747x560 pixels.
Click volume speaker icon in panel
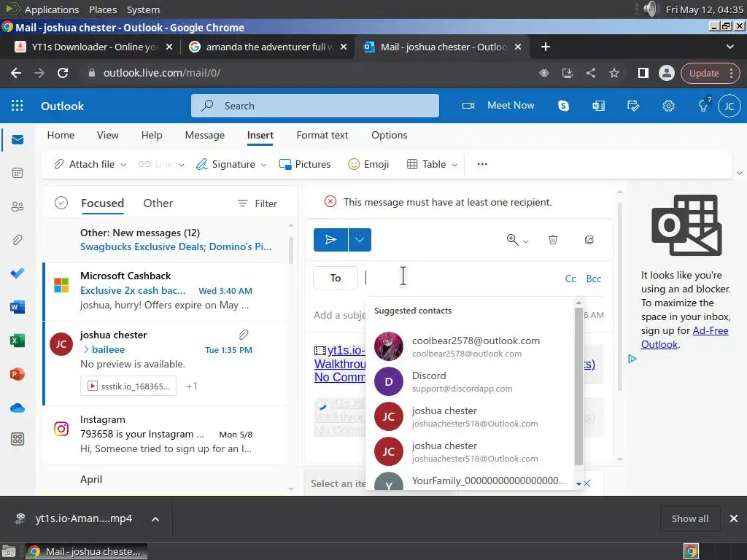point(649,9)
